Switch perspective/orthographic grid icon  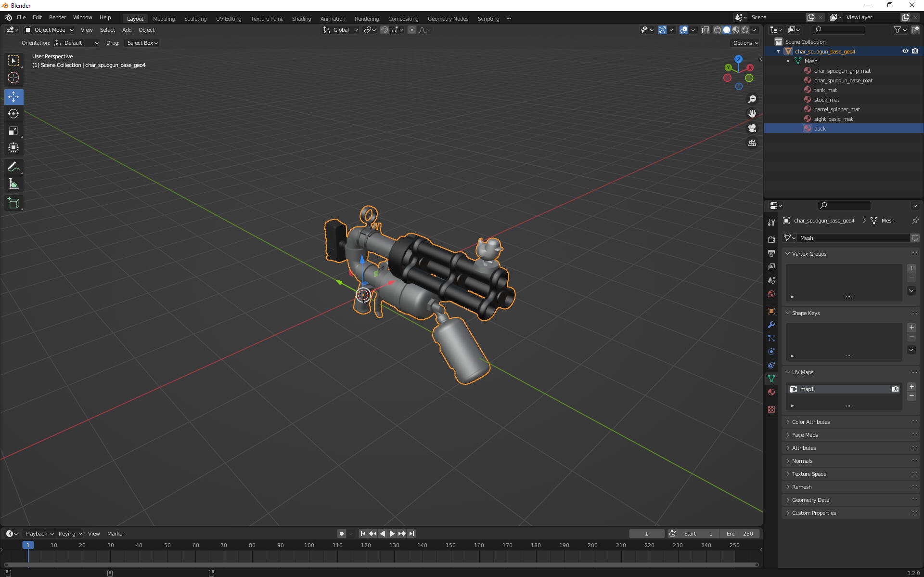click(x=752, y=143)
